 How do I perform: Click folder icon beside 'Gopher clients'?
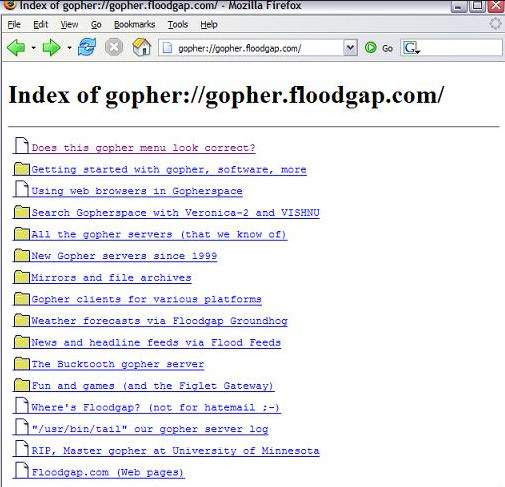pyautogui.click(x=22, y=299)
